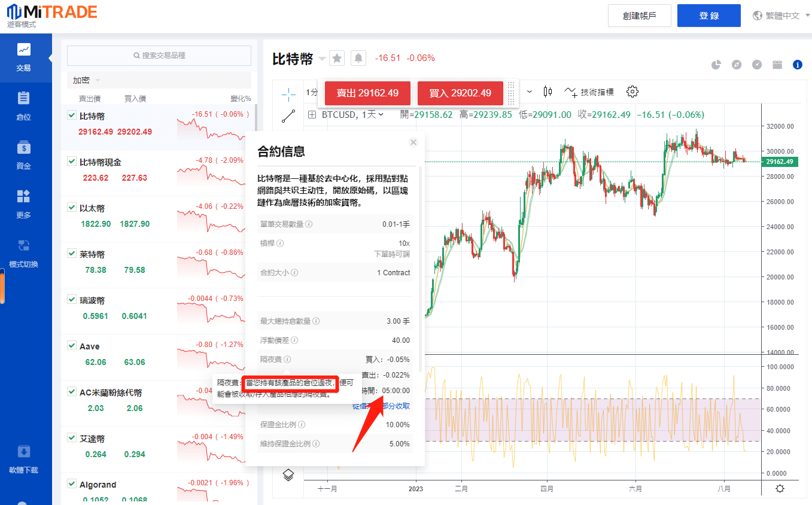Image resolution: width=812 pixels, height=505 pixels.
Task: Click the 登錄 login button
Action: click(709, 16)
